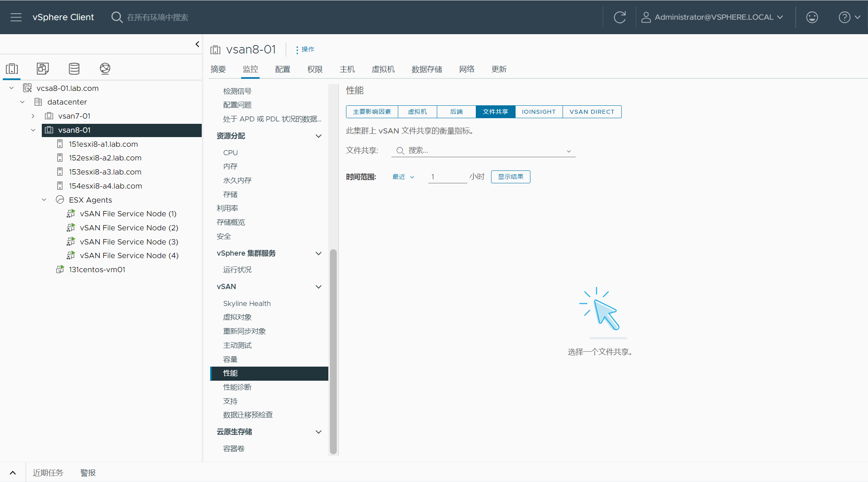Click the cluster icon beside vsan8-01 title
Viewport: 868px width, 482px height.
point(215,50)
